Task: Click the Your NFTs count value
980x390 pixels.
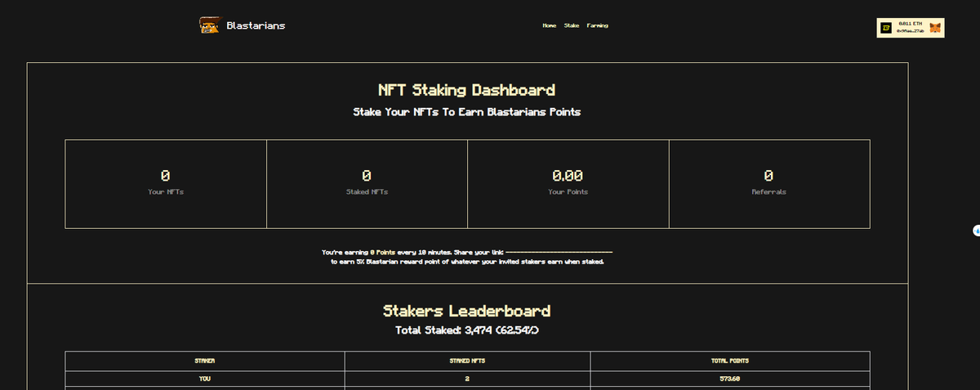Action: coord(165,175)
